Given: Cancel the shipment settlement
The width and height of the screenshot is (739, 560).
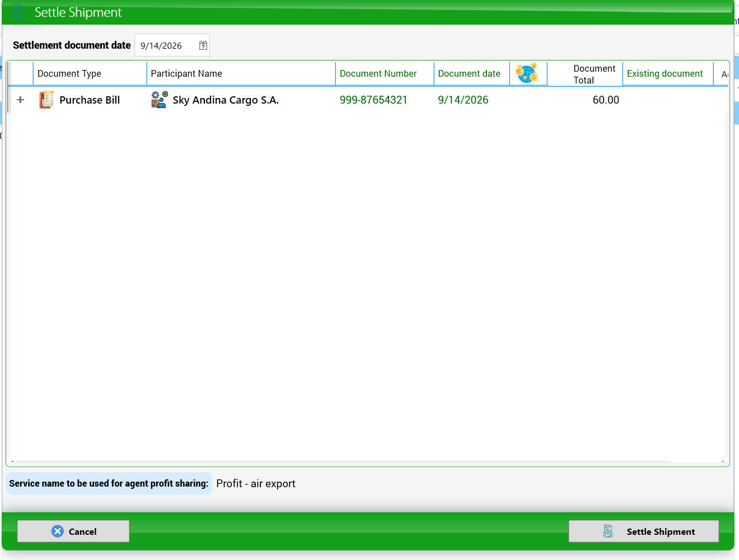Looking at the screenshot, I should [x=73, y=531].
